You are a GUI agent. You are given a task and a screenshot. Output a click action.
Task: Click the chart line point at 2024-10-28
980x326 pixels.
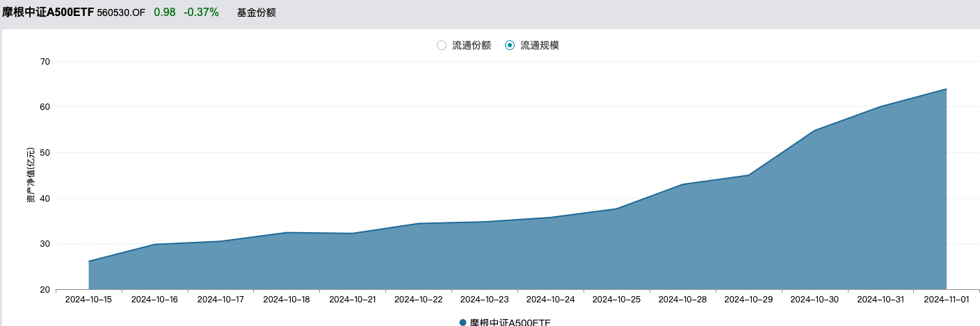(x=682, y=184)
